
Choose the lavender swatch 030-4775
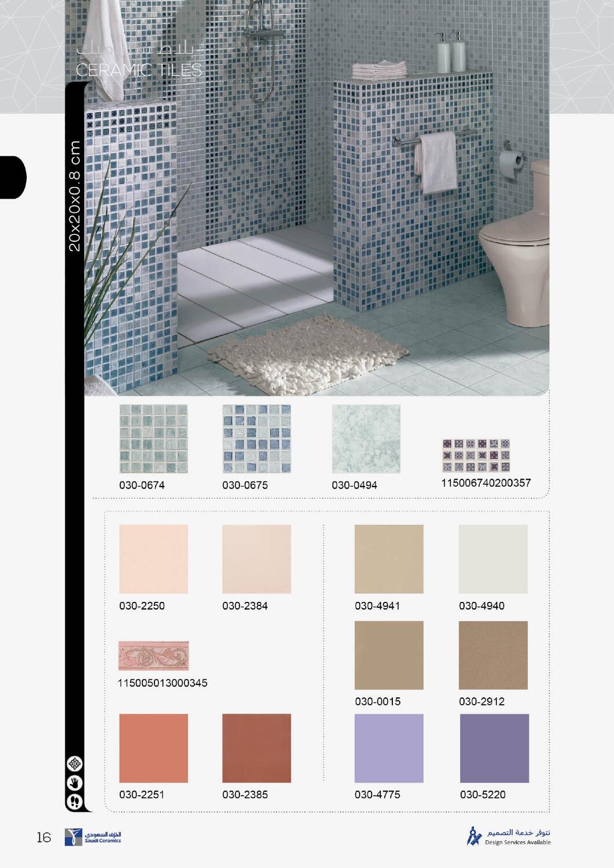tap(389, 748)
